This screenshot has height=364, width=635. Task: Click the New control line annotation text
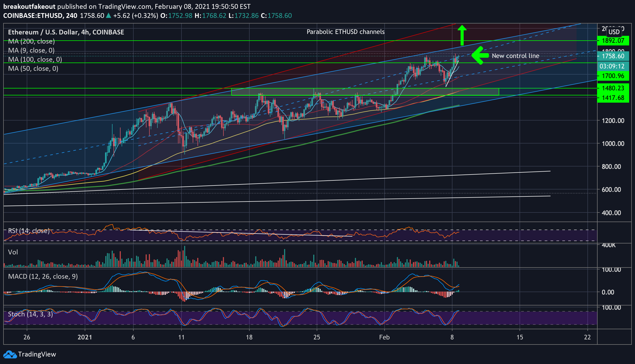[516, 56]
